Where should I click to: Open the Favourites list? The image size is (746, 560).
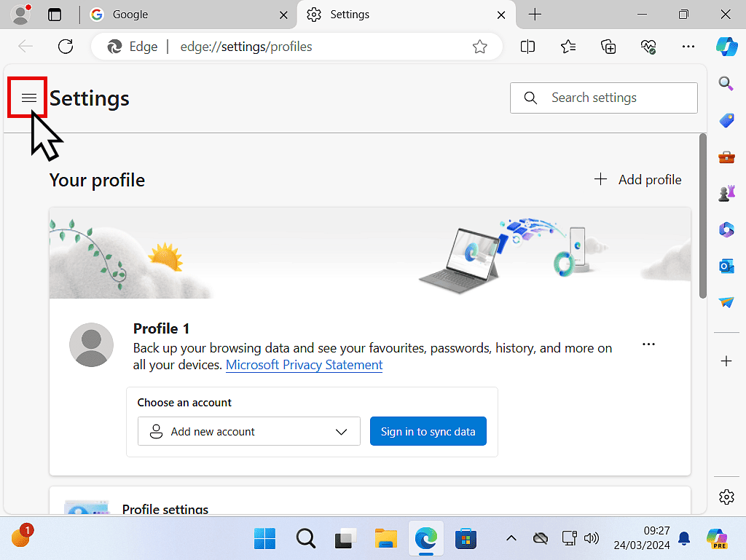click(x=568, y=47)
